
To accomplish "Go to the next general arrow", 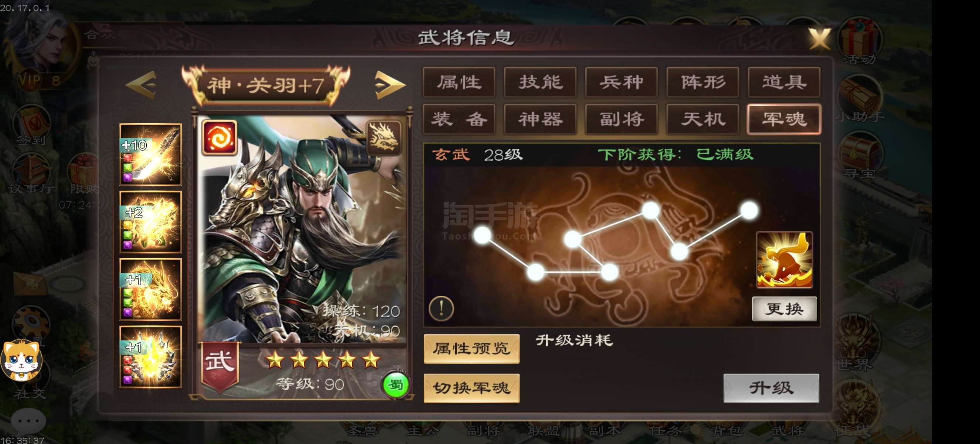I will (389, 84).
